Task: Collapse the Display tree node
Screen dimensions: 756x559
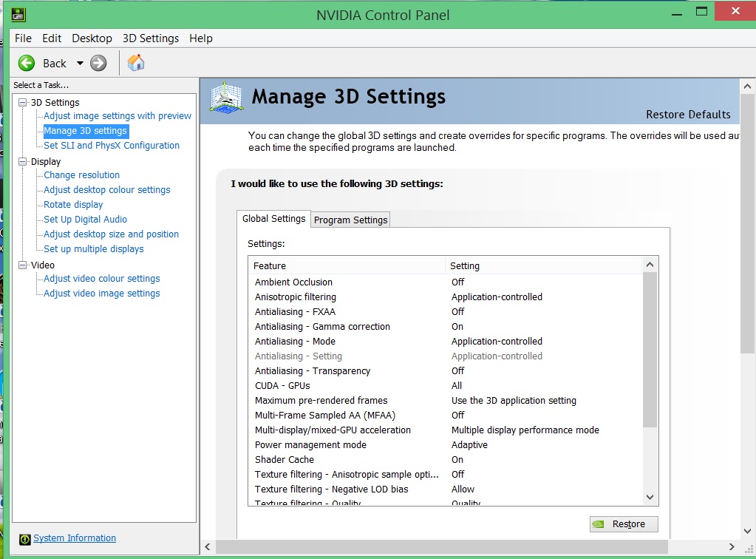Action: click(23, 162)
